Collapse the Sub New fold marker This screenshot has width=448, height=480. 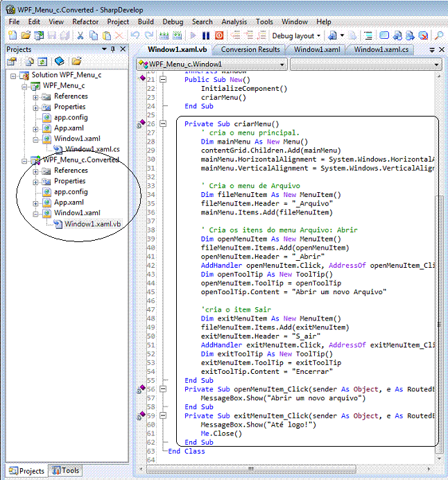[x=163, y=80]
